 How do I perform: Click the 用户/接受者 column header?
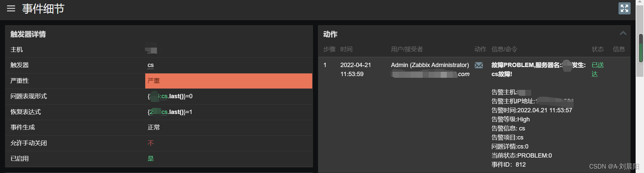[407, 49]
